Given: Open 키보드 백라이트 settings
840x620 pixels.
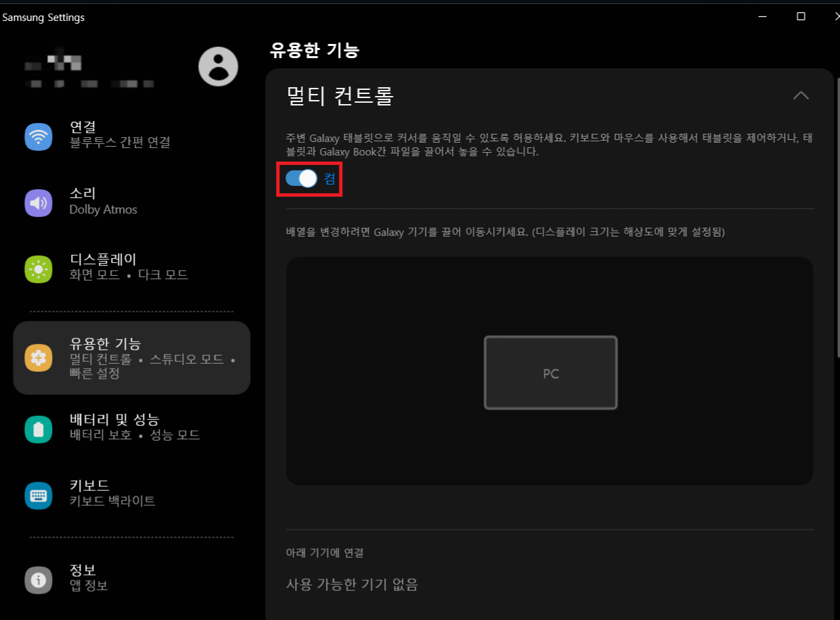Looking at the screenshot, I should pos(132,496).
